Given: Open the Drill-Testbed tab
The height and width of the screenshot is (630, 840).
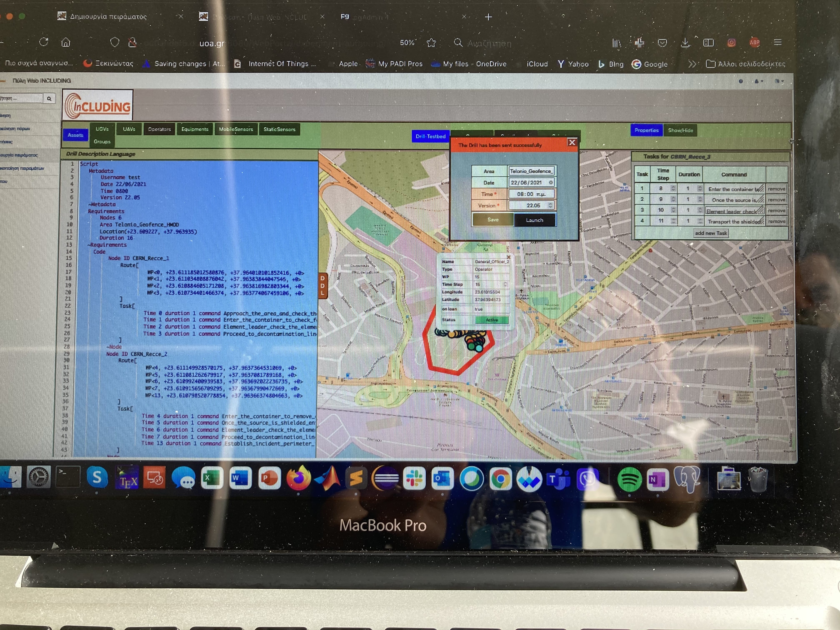Looking at the screenshot, I should point(430,136).
